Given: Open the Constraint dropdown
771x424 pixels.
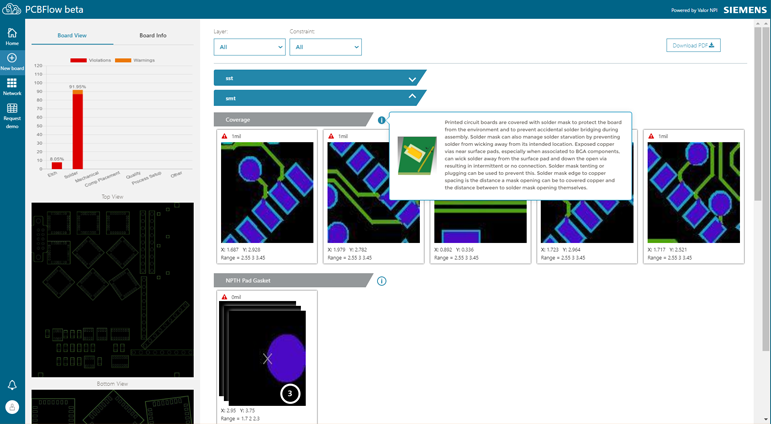Looking at the screenshot, I should click(325, 47).
